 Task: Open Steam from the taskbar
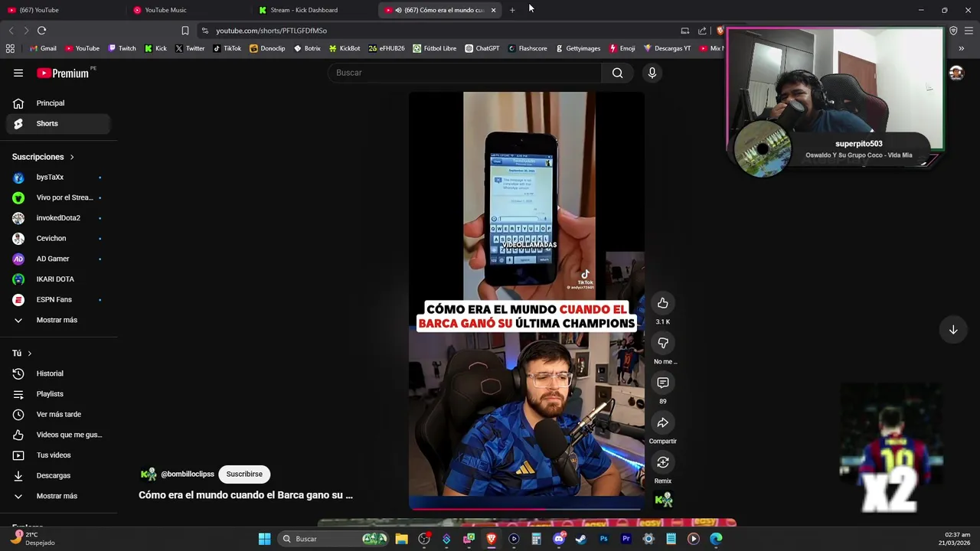581,539
